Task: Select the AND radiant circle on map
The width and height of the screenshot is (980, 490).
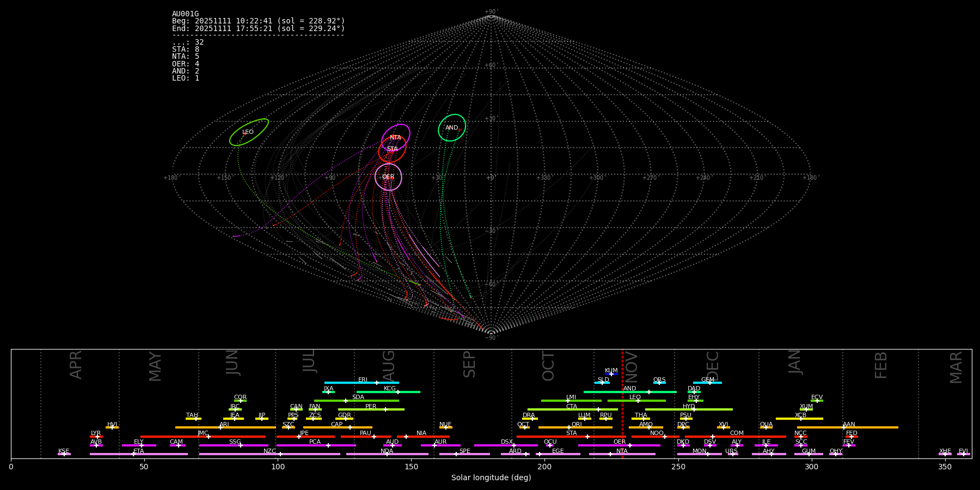Action: pyautogui.click(x=452, y=128)
